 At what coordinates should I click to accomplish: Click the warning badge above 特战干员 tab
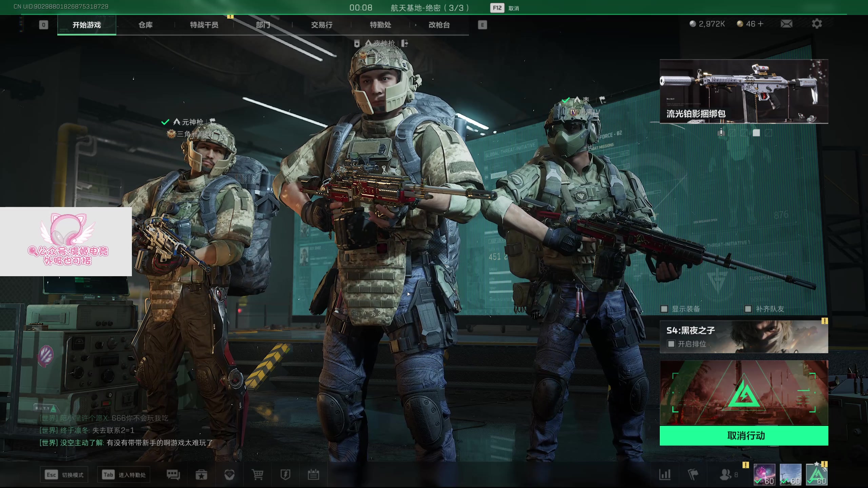click(230, 16)
